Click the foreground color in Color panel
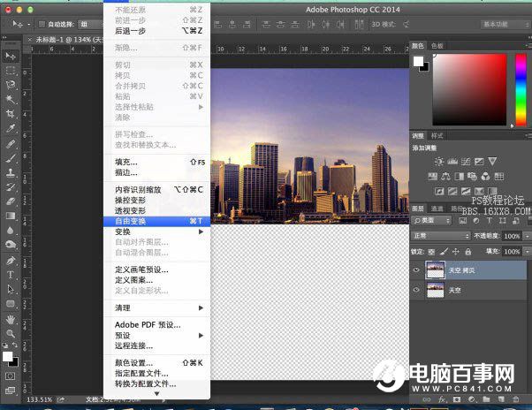The height and width of the screenshot is (410, 532). [418, 61]
